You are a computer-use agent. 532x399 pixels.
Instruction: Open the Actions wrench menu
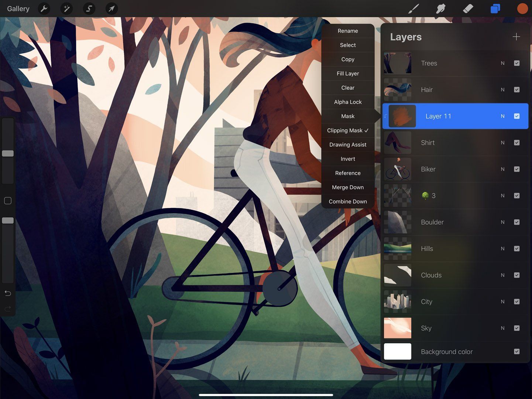click(x=44, y=8)
